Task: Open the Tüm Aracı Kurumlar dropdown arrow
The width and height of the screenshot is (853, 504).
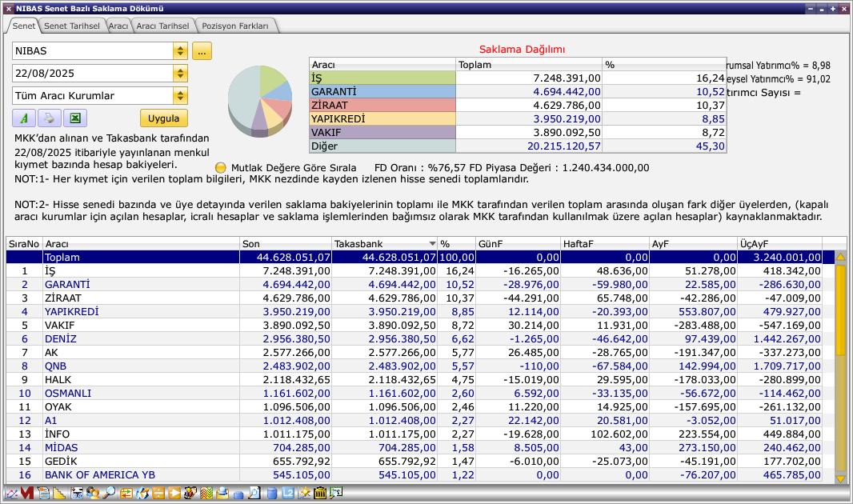Action: [x=180, y=96]
